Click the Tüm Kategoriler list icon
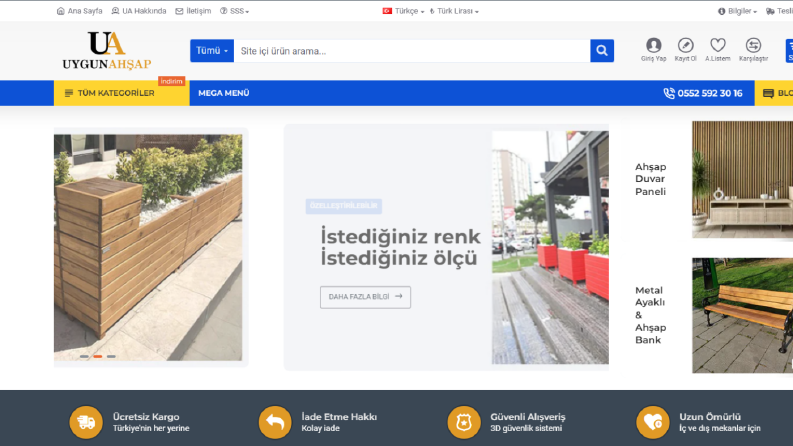This screenshot has width=793, height=446. click(69, 93)
